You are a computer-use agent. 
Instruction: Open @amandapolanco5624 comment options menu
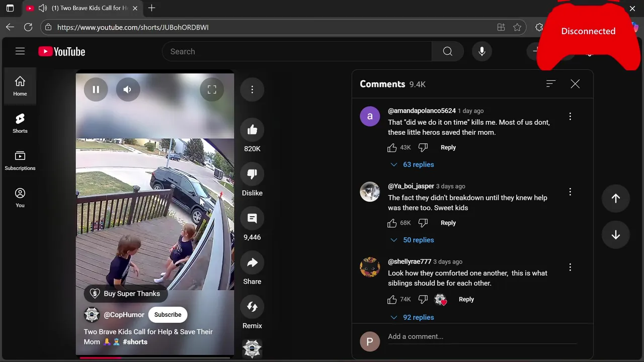click(570, 116)
